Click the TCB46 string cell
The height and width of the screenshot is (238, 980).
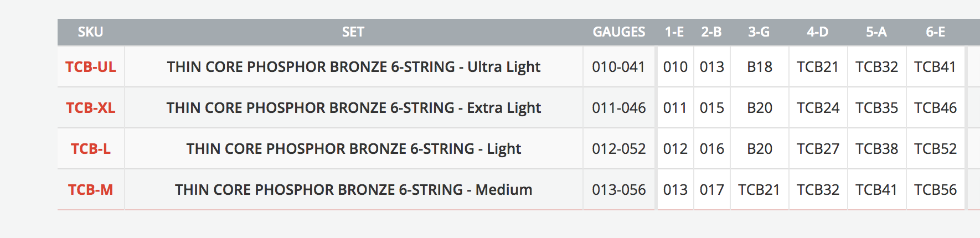coord(935,108)
